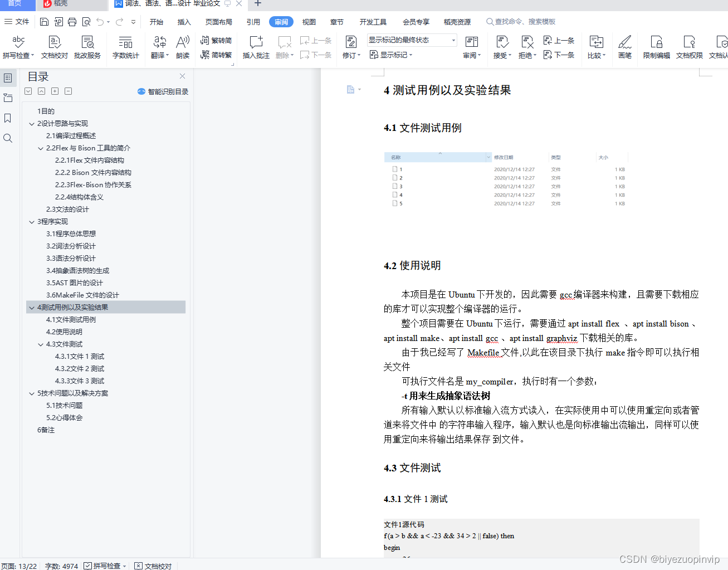Collapse 2设计思路与实现 outline node
728x570 pixels.
pos(32,124)
